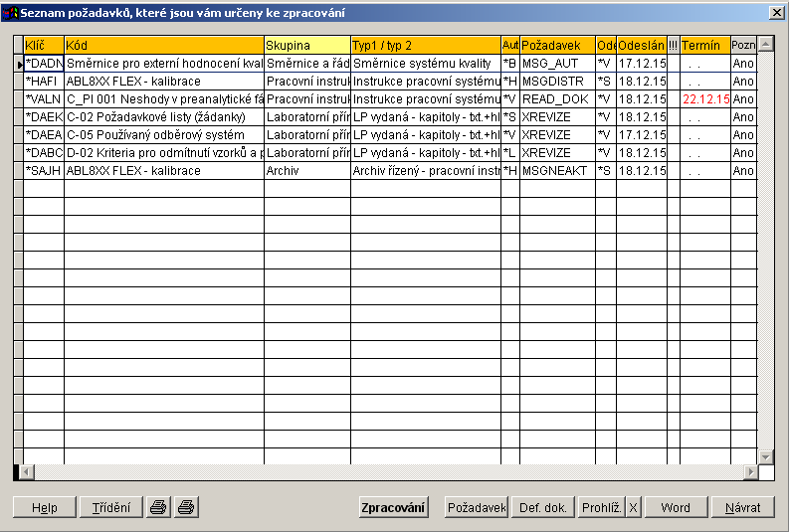Select the row marker of the first record

(18, 64)
